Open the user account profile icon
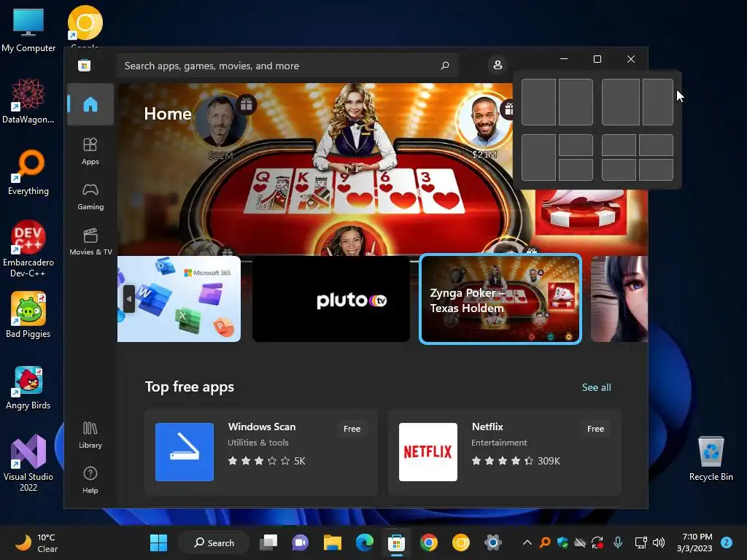The width and height of the screenshot is (747, 560). (498, 65)
